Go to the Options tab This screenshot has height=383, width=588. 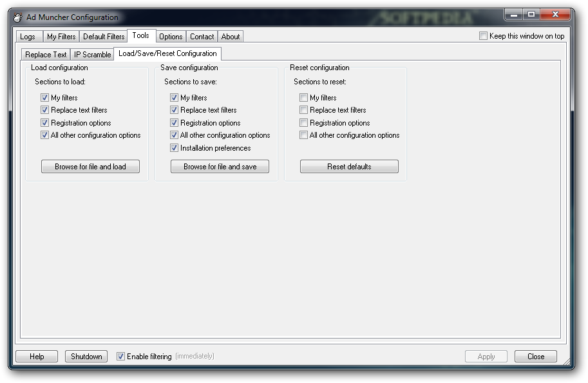pyautogui.click(x=171, y=36)
